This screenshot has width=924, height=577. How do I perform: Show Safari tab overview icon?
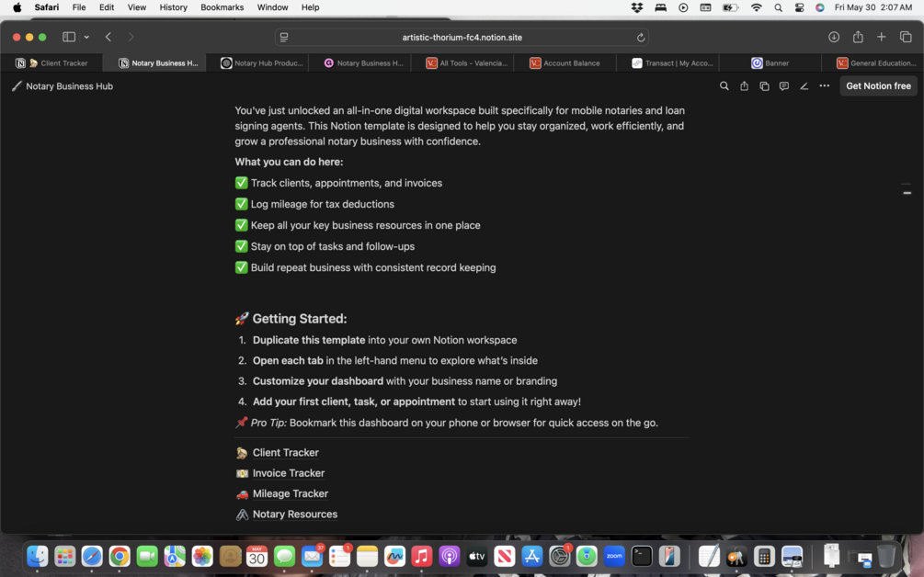click(x=906, y=37)
